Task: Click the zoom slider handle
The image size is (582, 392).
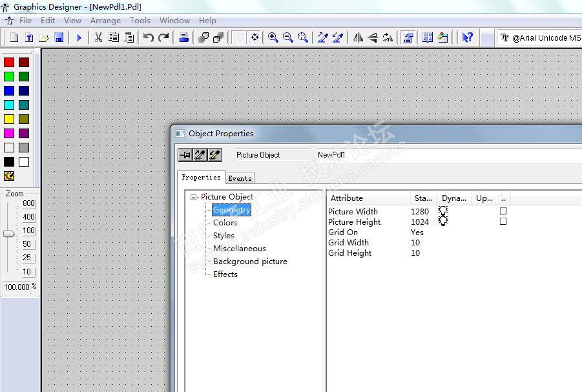Action: 8,234
